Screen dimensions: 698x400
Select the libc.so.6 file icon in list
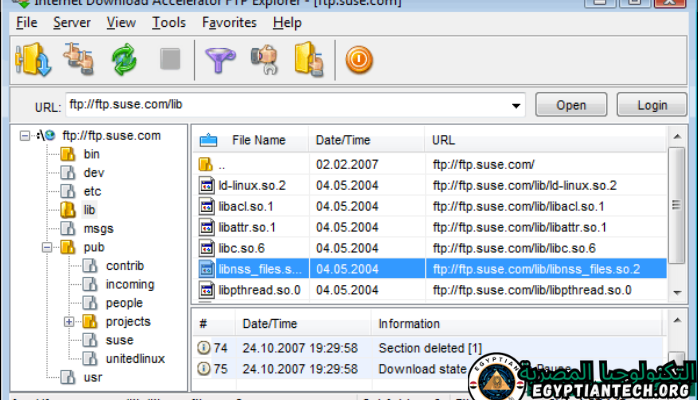pos(206,247)
